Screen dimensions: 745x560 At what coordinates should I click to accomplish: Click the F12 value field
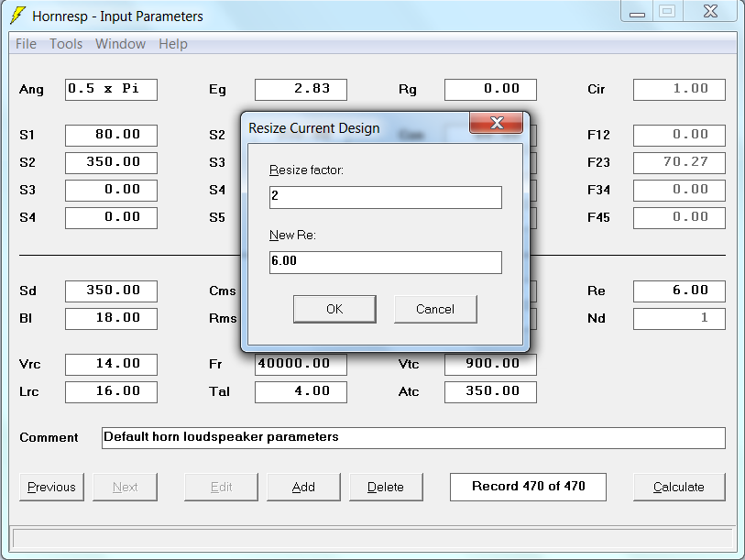pyautogui.click(x=679, y=136)
